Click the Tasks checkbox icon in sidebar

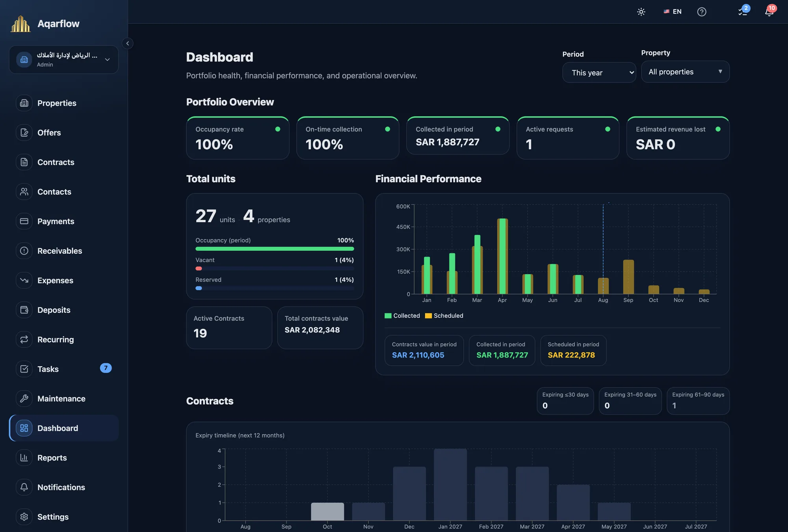point(24,369)
